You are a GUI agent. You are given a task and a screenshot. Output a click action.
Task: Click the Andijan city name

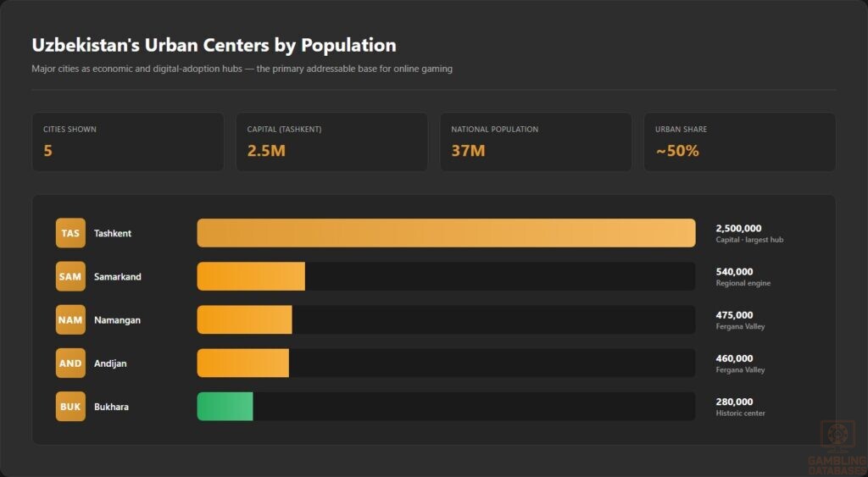pos(110,363)
